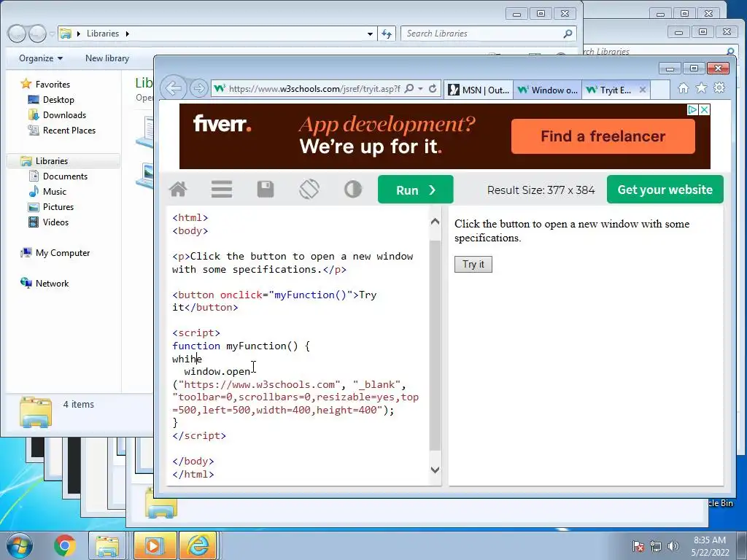The image size is (747, 560).
Task: Open IE Favorites star icon
Action: 701,88
